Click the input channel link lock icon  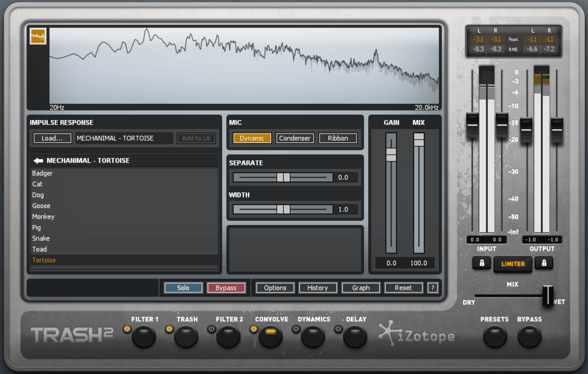[x=482, y=263]
